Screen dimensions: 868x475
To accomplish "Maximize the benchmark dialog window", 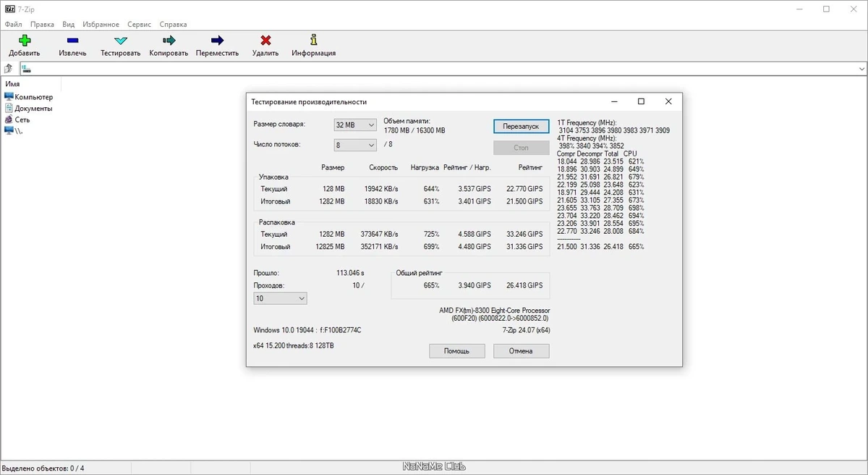I will [641, 101].
